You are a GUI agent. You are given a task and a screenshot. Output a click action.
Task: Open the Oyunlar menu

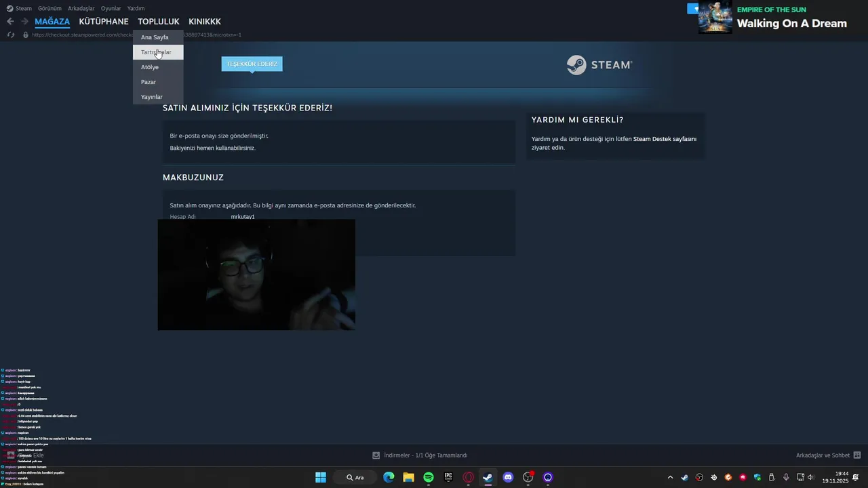(x=111, y=8)
